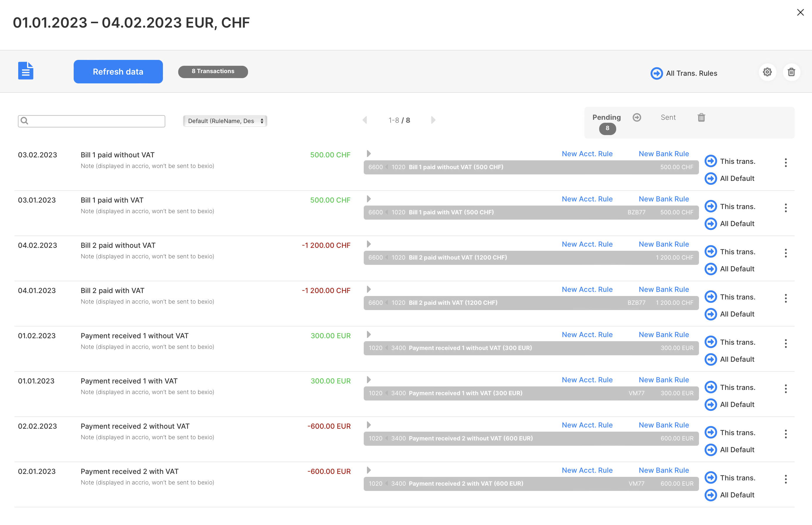Click New Acct. Rule for Bill 2 paid with VAT

[x=587, y=290]
